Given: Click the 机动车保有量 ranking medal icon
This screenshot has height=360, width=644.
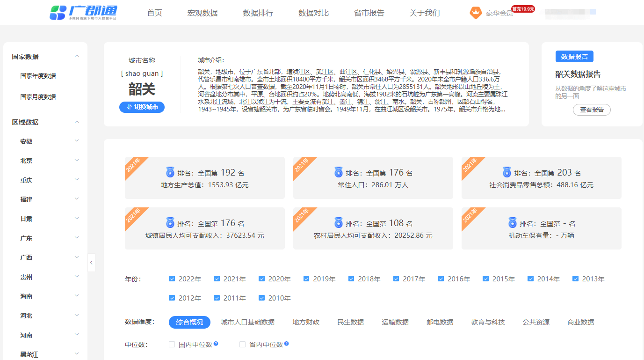Looking at the screenshot, I should coord(513,223).
